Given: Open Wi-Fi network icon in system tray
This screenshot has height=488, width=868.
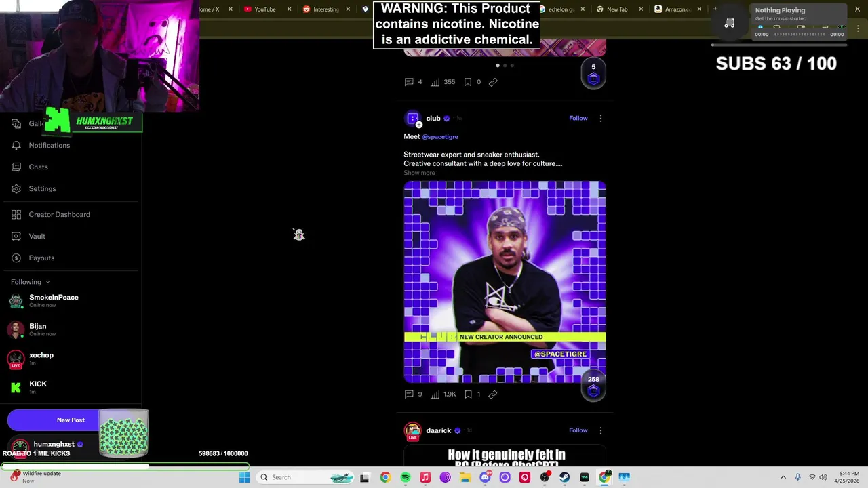Looking at the screenshot, I should tap(812, 477).
